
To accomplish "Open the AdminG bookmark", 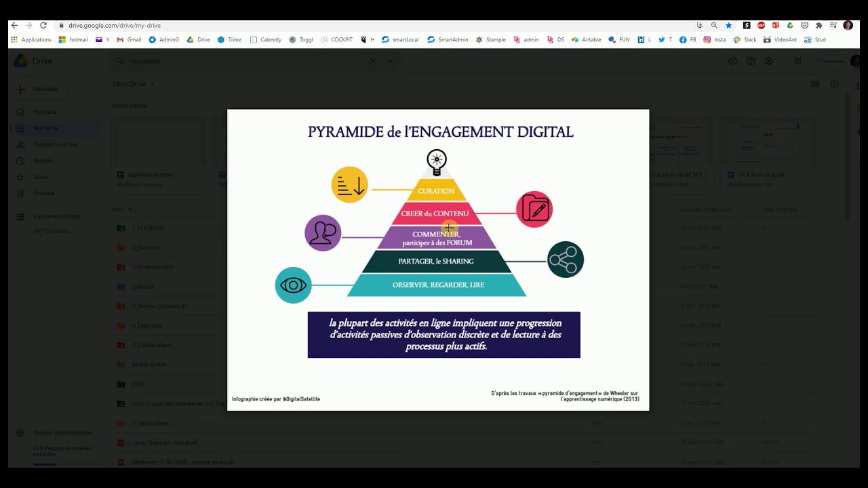I will click(164, 40).
